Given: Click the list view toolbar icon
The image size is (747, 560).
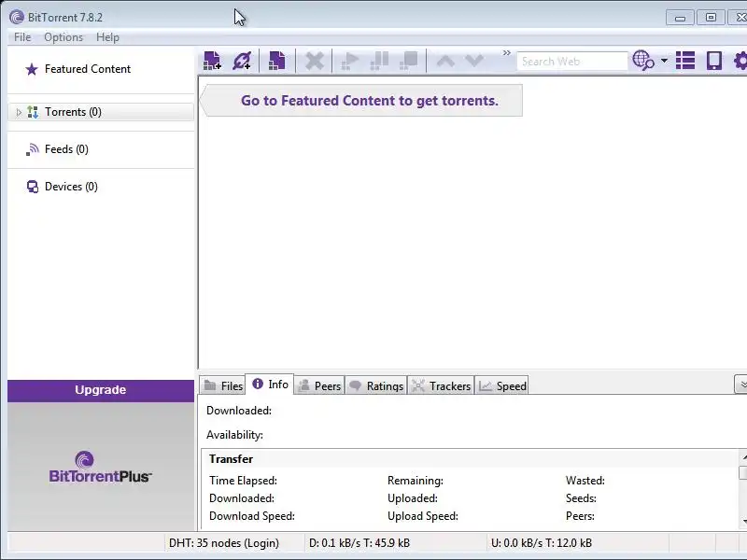Looking at the screenshot, I should (x=685, y=61).
